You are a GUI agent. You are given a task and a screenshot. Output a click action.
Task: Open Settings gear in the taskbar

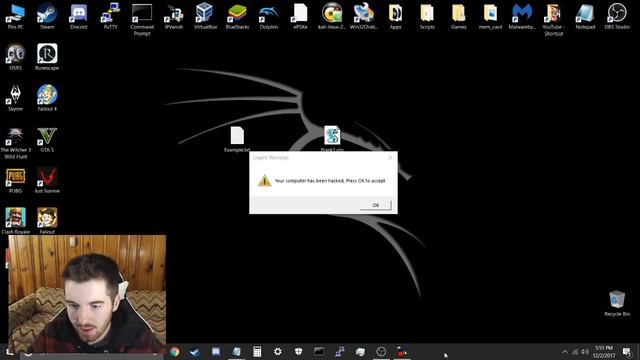pos(278,351)
